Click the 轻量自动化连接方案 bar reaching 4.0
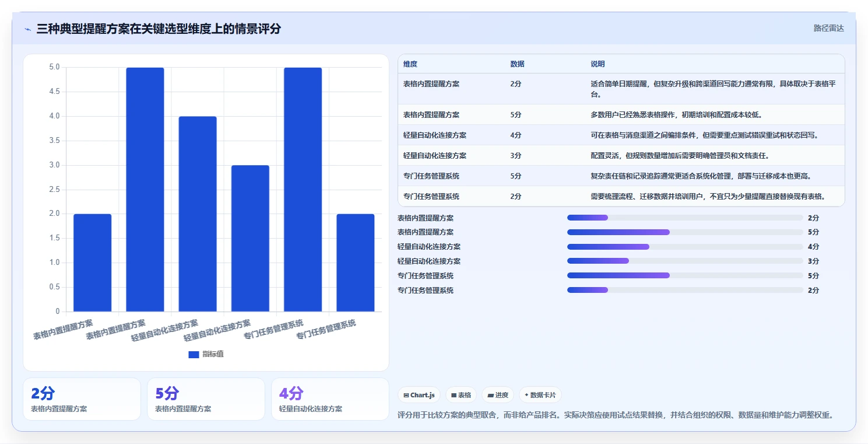Image resolution: width=868 pixels, height=444 pixels. click(x=198, y=214)
